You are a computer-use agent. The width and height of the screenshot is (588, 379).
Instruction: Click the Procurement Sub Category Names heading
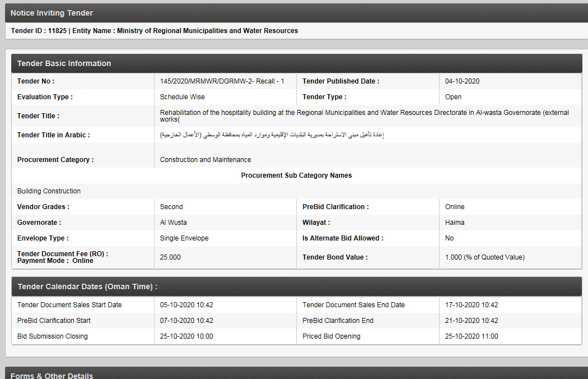click(296, 175)
